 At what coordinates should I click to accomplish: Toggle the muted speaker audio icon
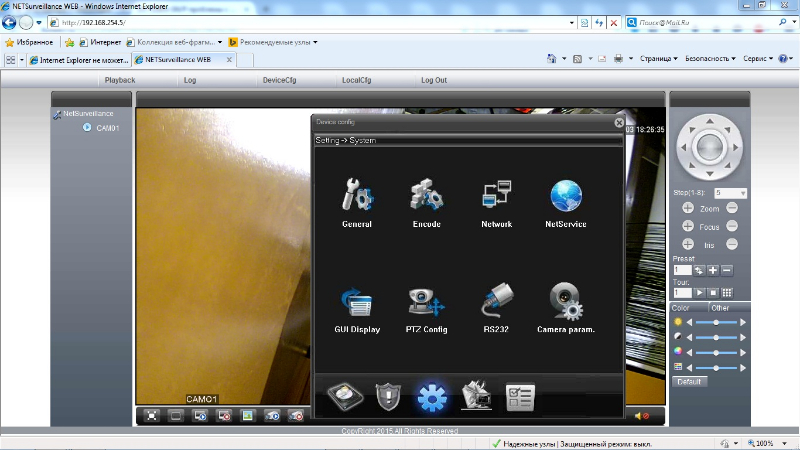641,416
